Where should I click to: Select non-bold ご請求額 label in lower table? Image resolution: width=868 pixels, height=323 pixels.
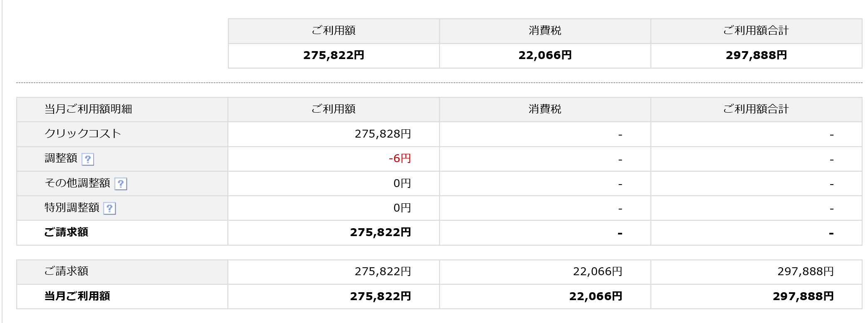tap(66, 271)
